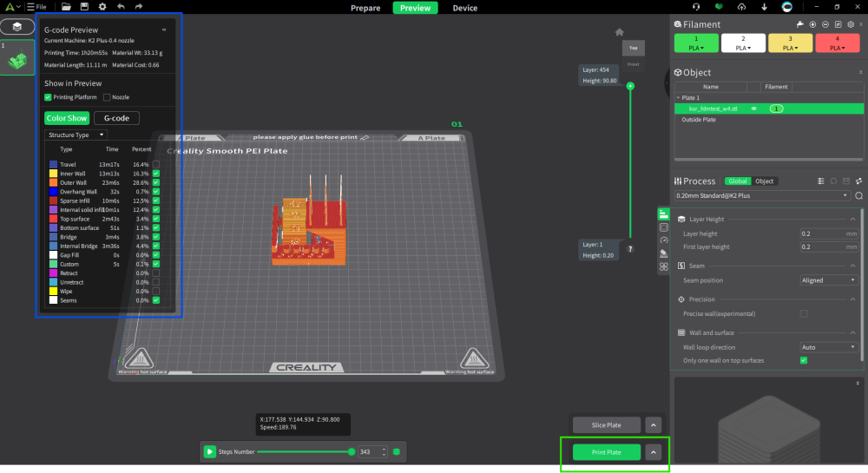Click the download arrow icon in title bar

click(764, 7)
